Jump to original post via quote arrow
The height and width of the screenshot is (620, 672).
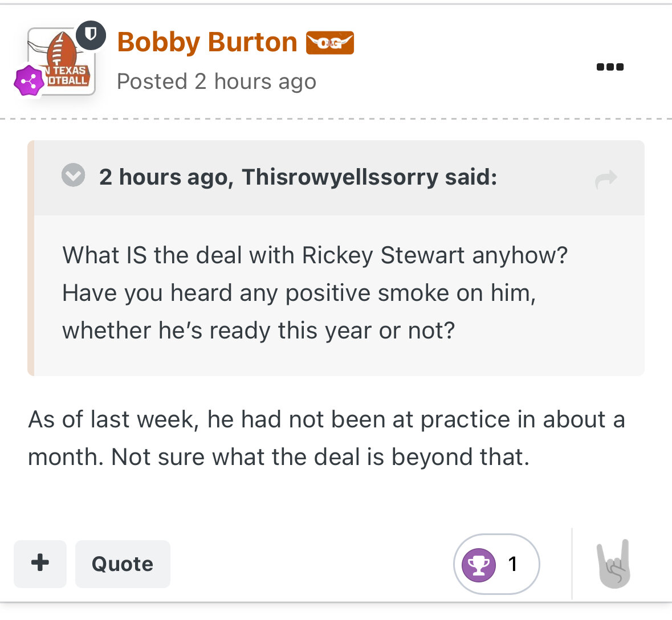[605, 178]
